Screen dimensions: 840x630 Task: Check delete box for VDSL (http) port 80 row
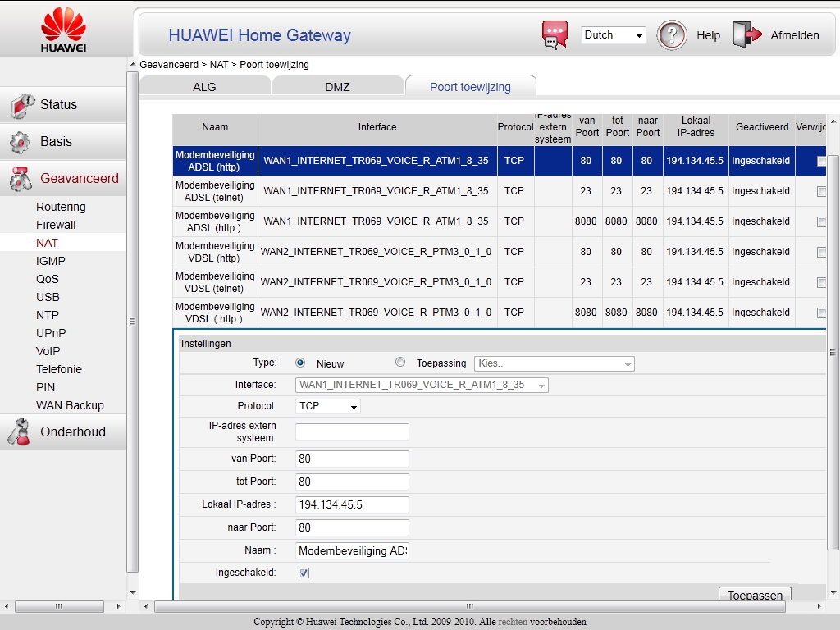[821, 253]
